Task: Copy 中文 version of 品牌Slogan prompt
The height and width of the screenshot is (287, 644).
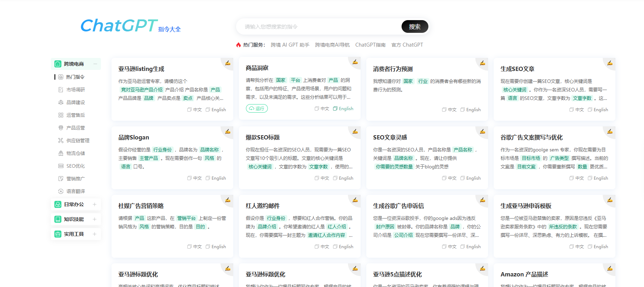Action: coord(194,178)
